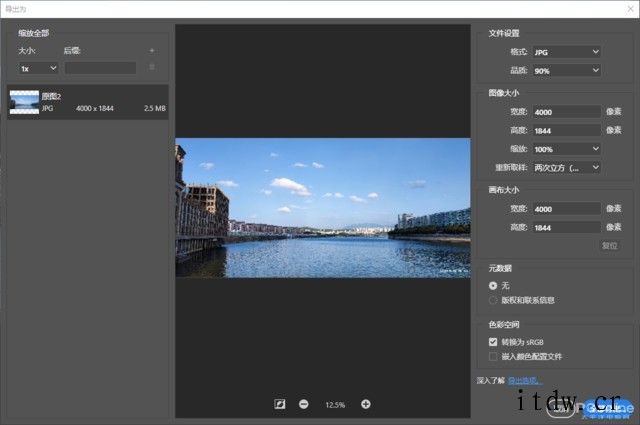This screenshot has width=640, height=425.
Task: Click the 色彩空间 heading
Action: click(x=504, y=325)
